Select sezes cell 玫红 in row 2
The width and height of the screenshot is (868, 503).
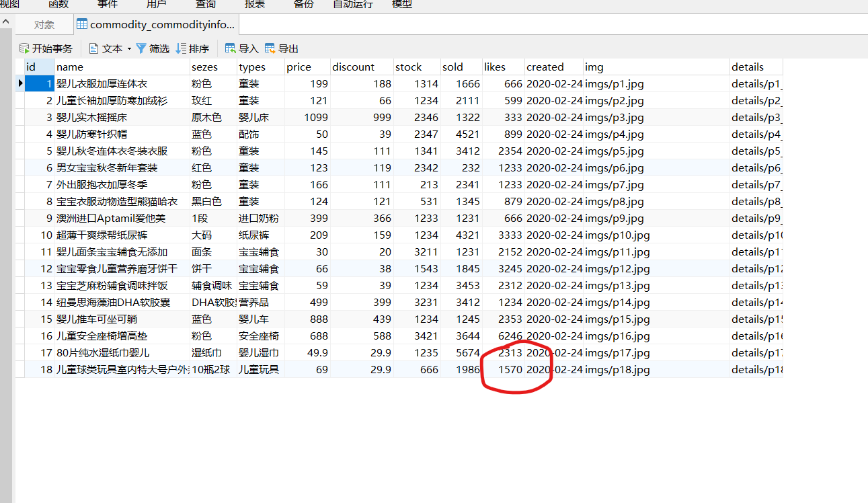pos(213,100)
